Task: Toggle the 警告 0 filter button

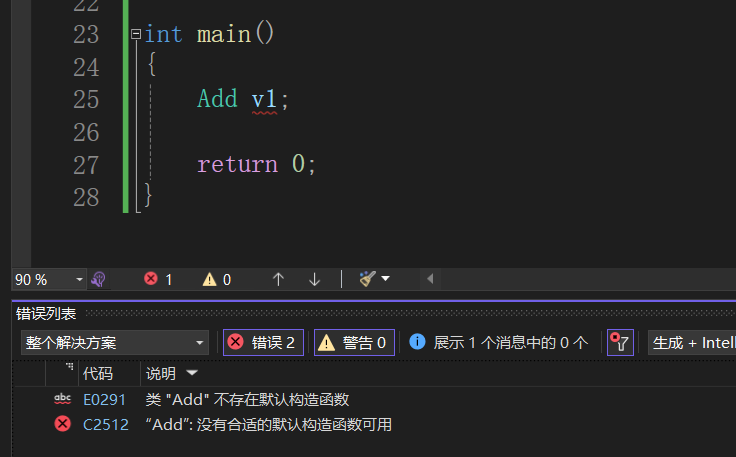Action: point(354,343)
